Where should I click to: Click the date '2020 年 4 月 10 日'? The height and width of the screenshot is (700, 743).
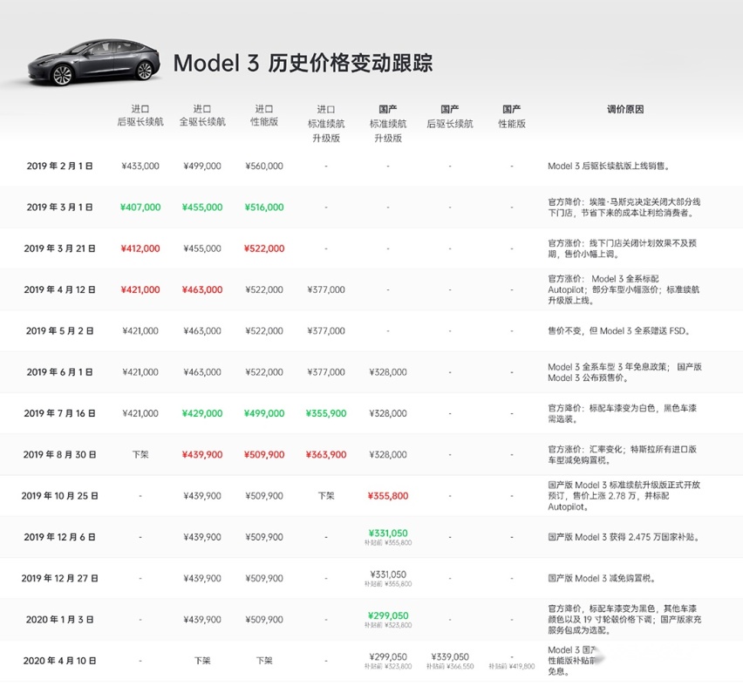coord(59,661)
